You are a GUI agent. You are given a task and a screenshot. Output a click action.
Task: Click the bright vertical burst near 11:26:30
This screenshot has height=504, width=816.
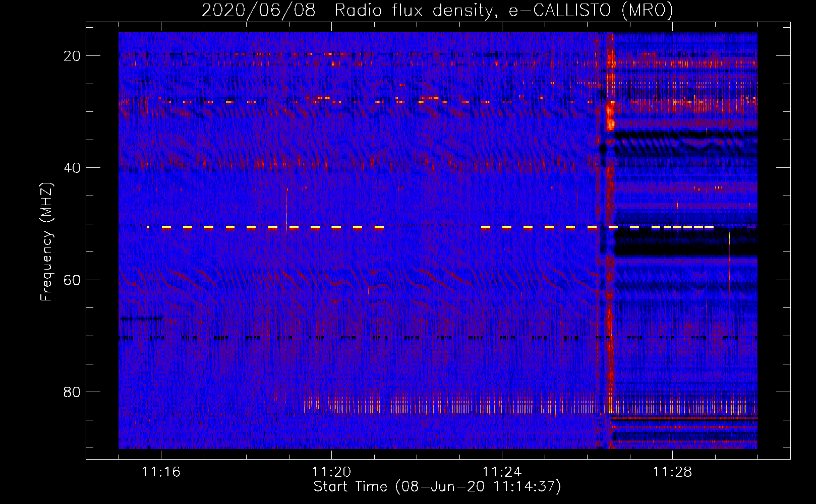click(610, 240)
